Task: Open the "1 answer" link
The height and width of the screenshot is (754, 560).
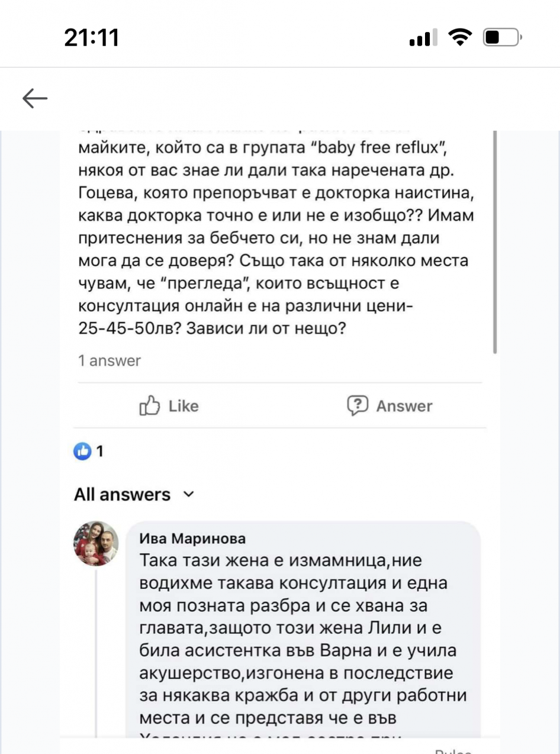Action: point(110,360)
